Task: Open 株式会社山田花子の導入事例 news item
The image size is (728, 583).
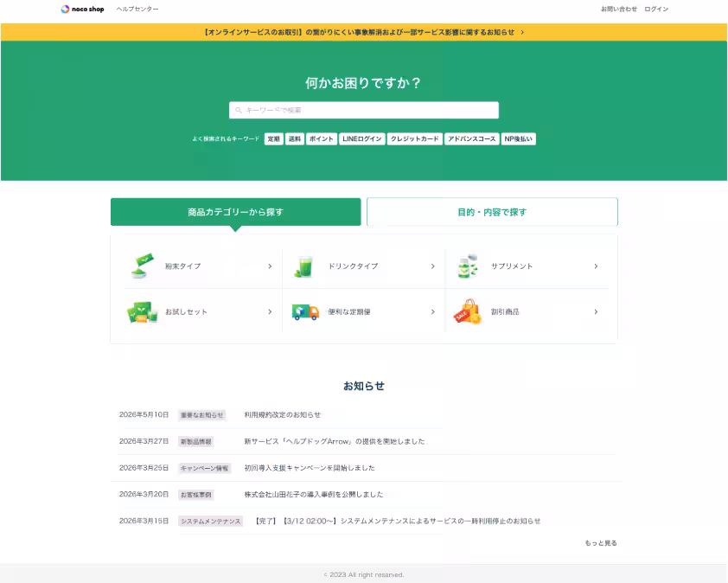Action: coord(314,494)
